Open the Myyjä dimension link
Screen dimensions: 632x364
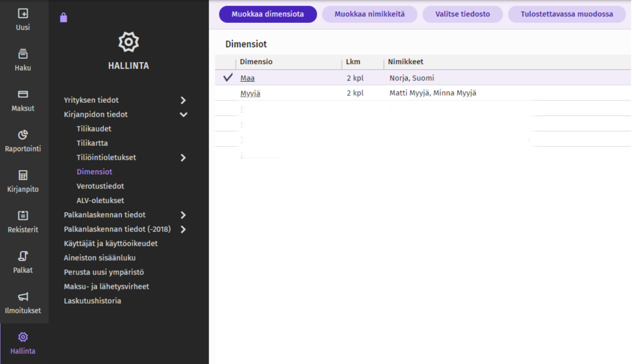point(250,94)
